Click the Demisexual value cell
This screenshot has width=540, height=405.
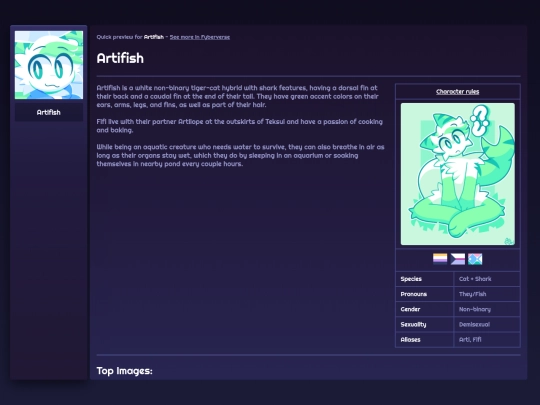click(x=487, y=324)
